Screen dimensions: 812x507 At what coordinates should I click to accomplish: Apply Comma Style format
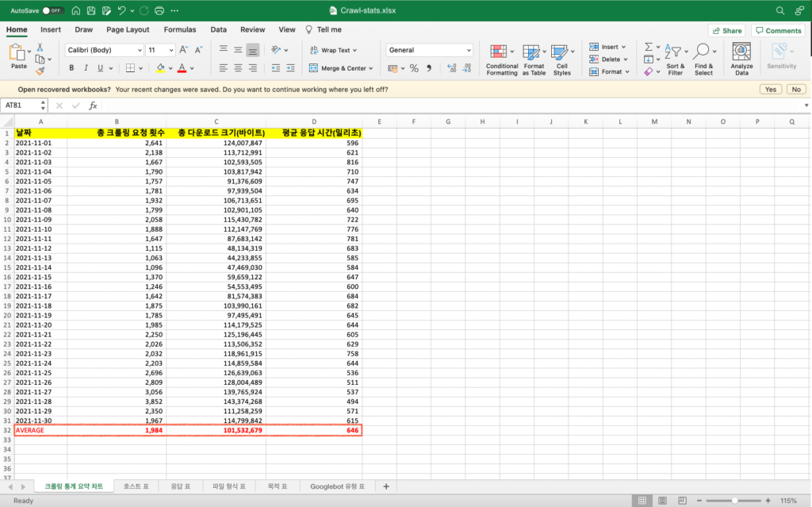429,68
